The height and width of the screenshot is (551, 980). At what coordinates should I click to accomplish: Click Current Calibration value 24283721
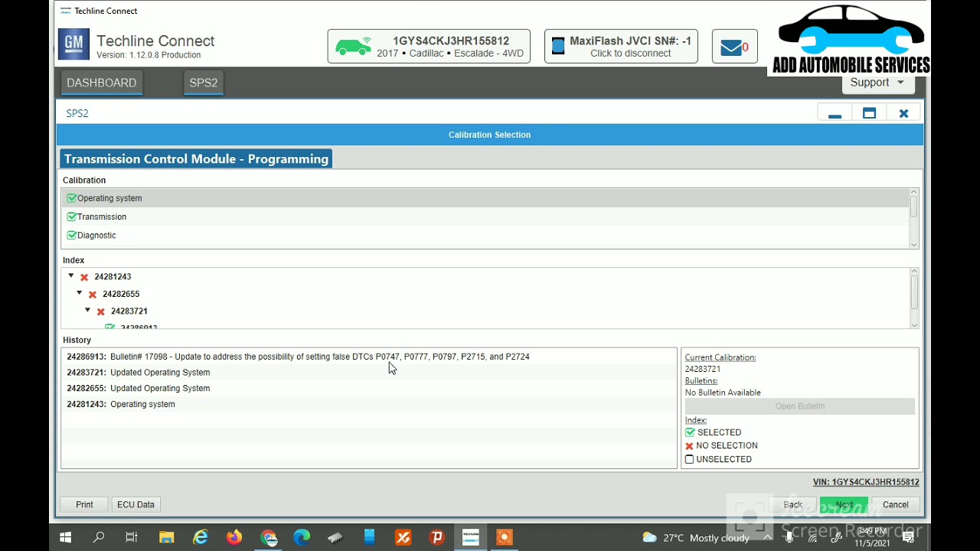(702, 369)
